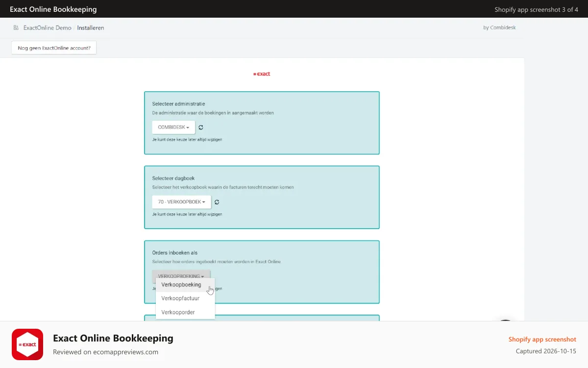The image size is (588, 368).
Task: Collapse the VERKOOPBOEKING dropdown button
Action: coord(181,276)
